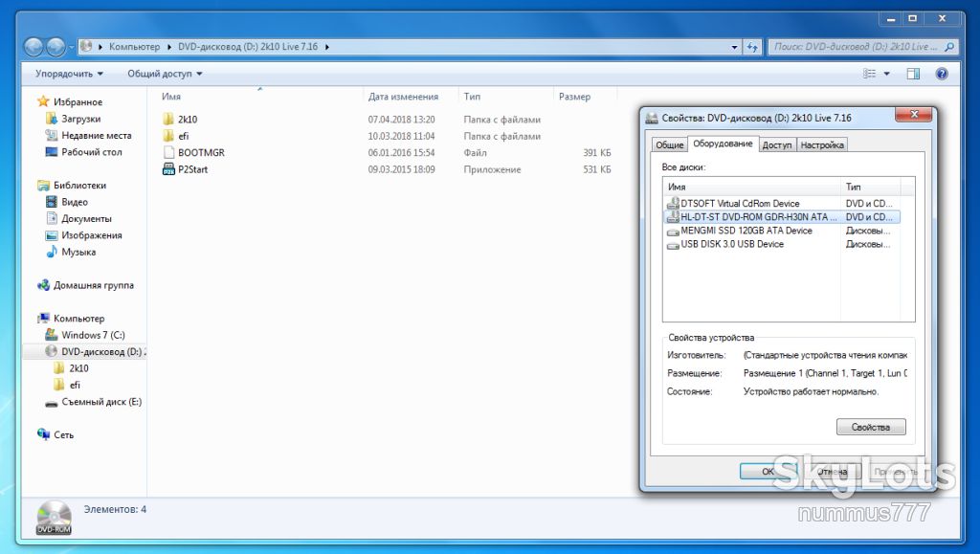Select the 2k10 folder icon in file list
This screenshot has width=980, height=554.
point(168,120)
